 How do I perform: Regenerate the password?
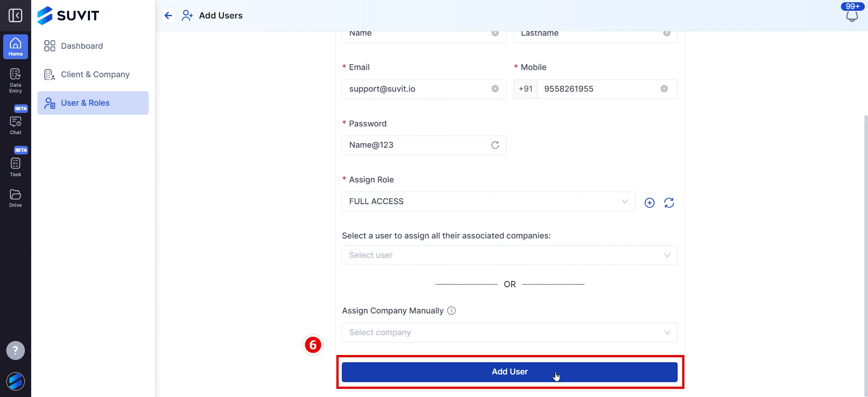click(495, 145)
